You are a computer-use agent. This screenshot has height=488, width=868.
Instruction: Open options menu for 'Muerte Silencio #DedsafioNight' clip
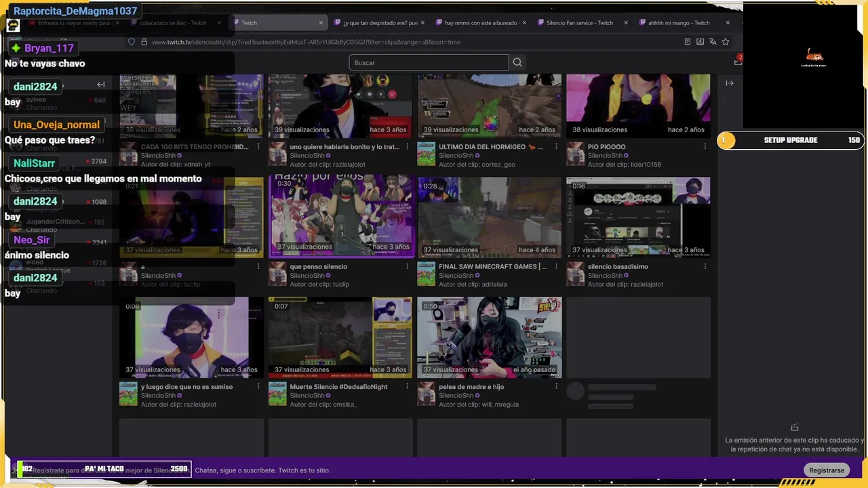click(407, 386)
